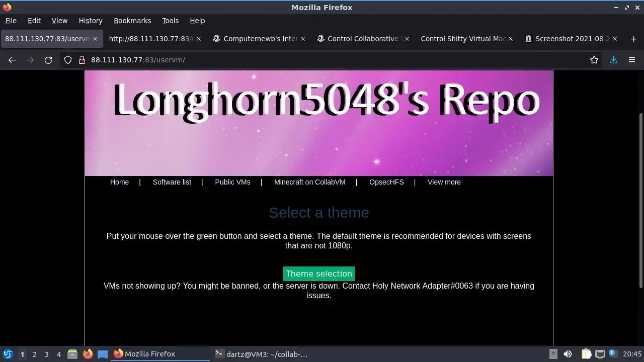Click the Firefox logo in title bar
This screenshot has width=644, height=362.
click(7, 7)
